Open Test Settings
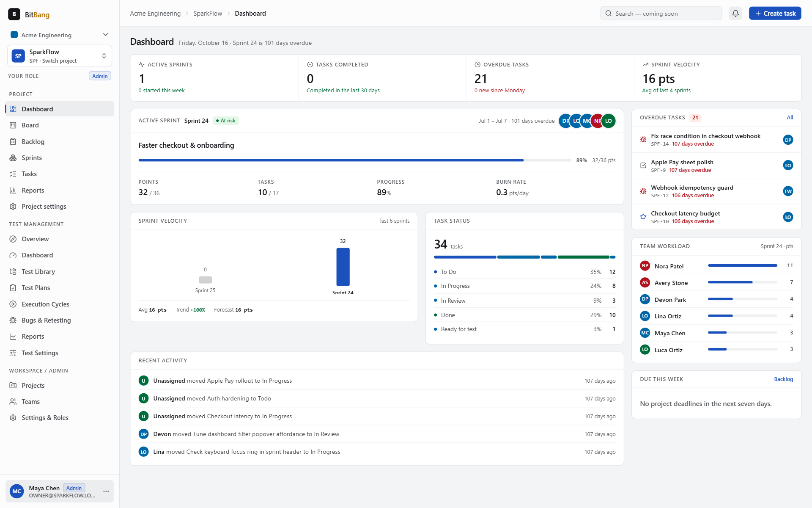This screenshot has height=508, width=812. click(60, 353)
